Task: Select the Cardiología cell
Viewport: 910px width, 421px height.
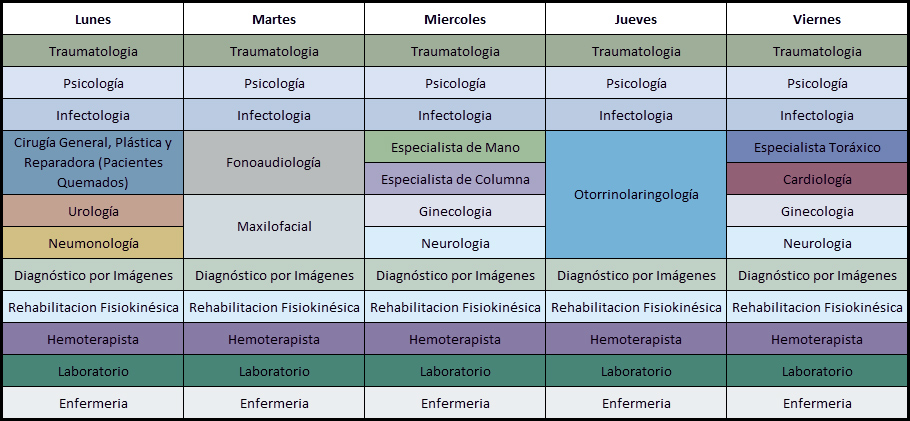Action: [817, 179]
